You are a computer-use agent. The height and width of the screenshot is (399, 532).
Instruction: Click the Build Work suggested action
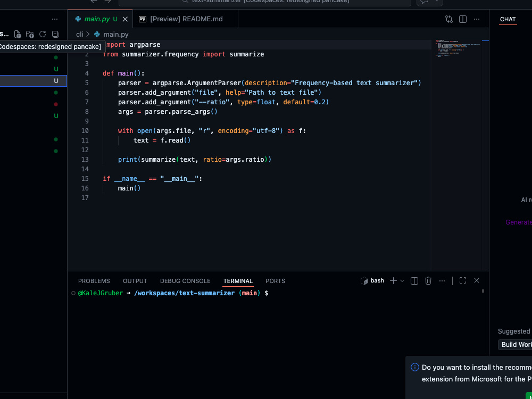pyautogui.click(x=515, y=345)
